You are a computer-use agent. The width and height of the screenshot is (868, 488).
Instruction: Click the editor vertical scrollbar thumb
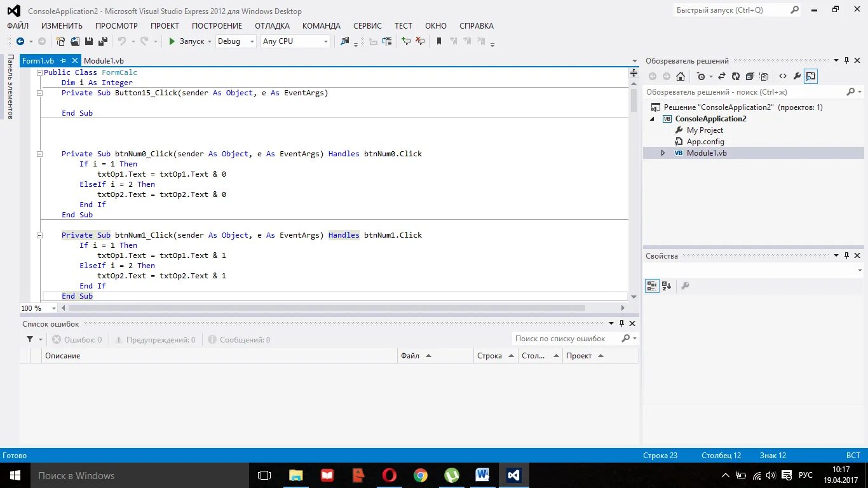coord(634,99)
